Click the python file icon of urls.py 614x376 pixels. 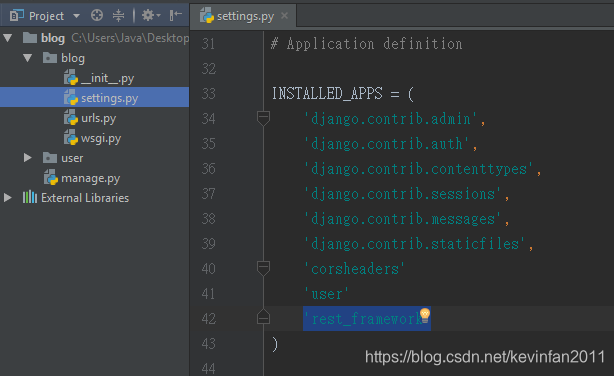tap(71, 118)
